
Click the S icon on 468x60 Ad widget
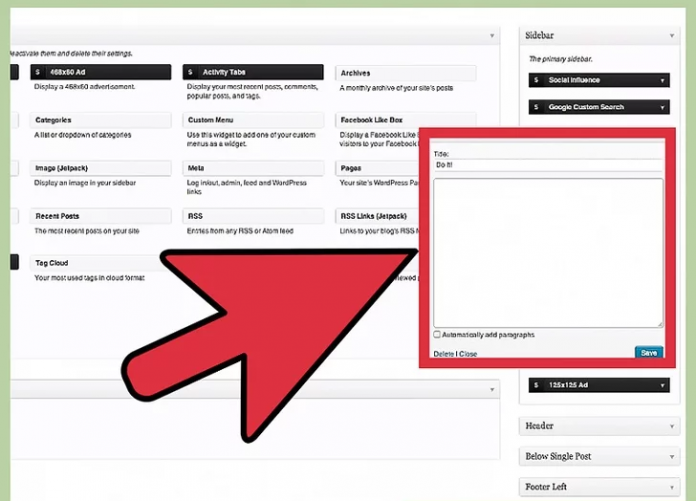(37, 73)
